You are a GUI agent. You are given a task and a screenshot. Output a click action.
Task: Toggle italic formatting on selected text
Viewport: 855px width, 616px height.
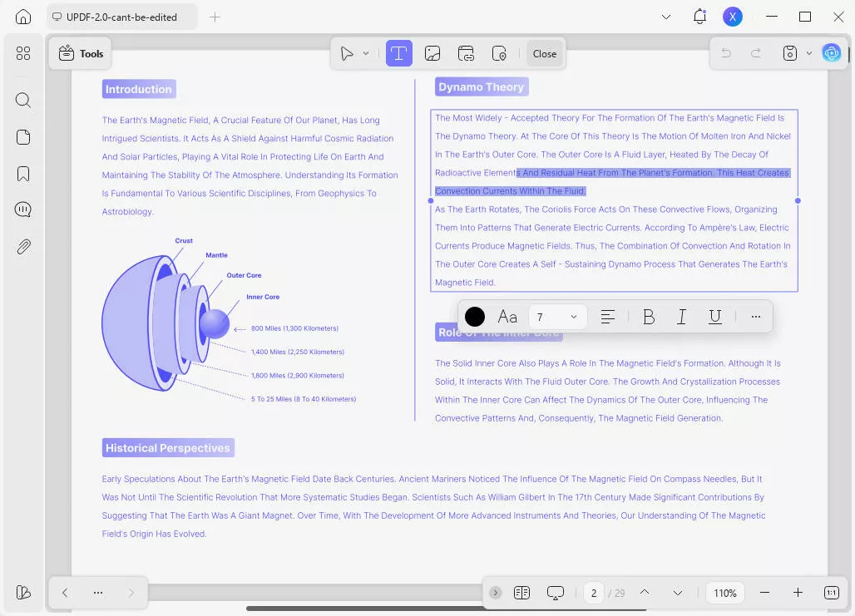pos(681,316)
